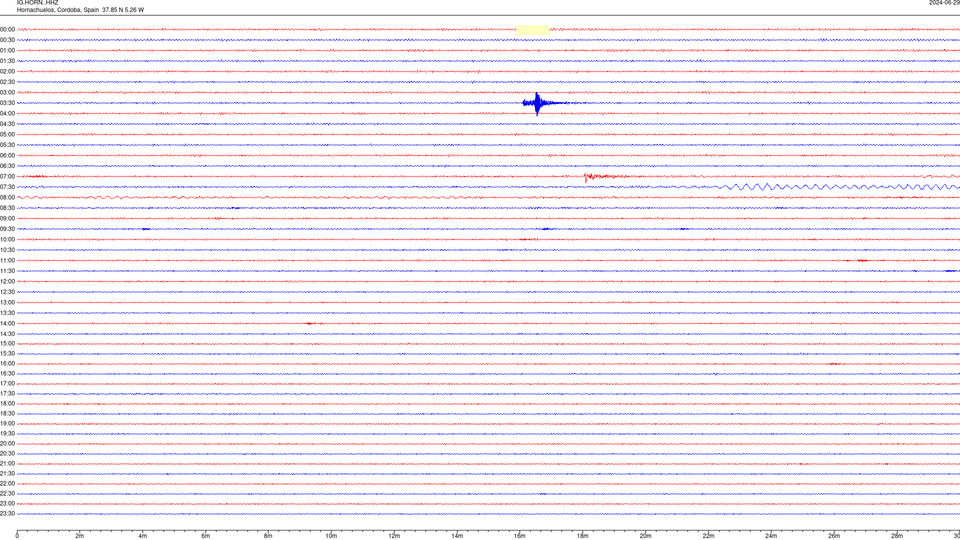Screen dimensions: 960x540
Task: Click the 01:30 time label
Action: coord(7,61)
